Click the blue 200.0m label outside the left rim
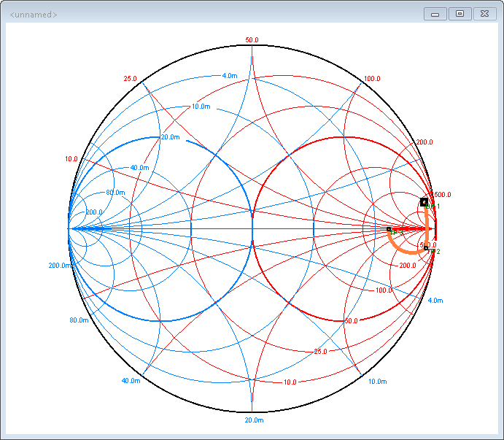Viewport: 504px width, 440px height. tap(61, 266)
